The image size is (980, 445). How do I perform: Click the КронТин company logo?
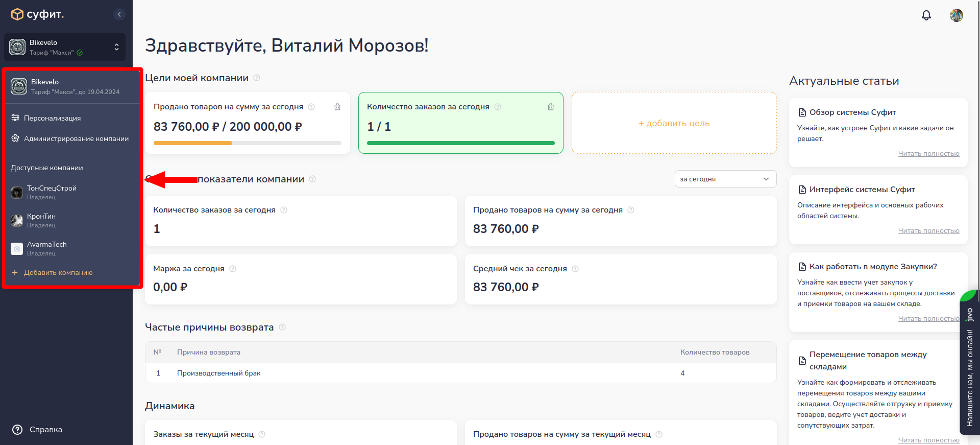click(x=17, y=221)
